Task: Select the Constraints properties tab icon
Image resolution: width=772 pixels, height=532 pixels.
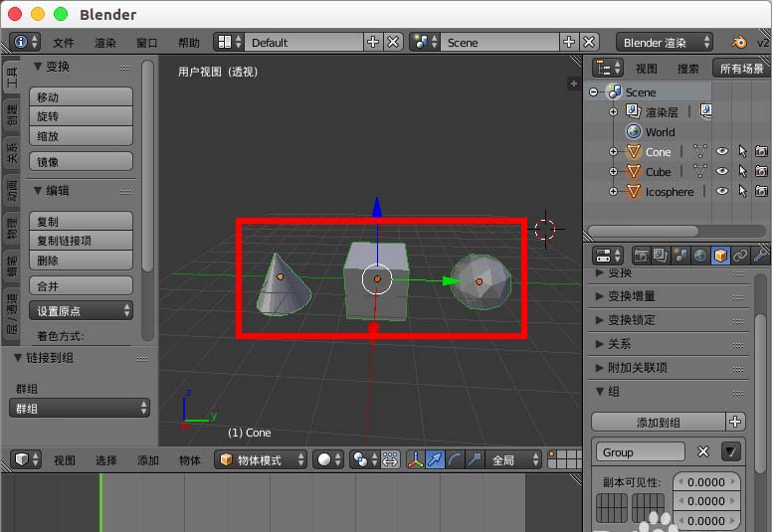Action: [740, 256]
